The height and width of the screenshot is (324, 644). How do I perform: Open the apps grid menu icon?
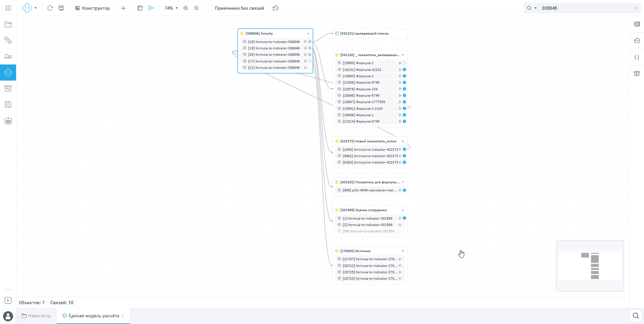(8, 8)
